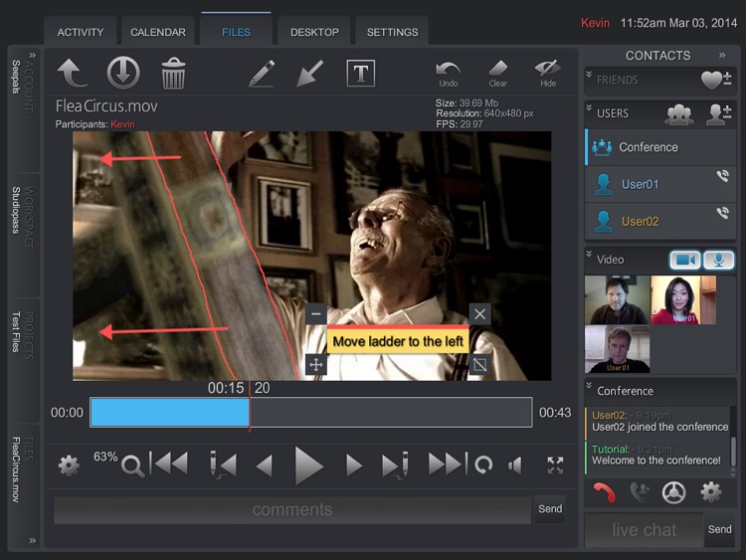Select the pencil drawing tool
Viewport: 746px width, 560px height.
click(262, 73)
